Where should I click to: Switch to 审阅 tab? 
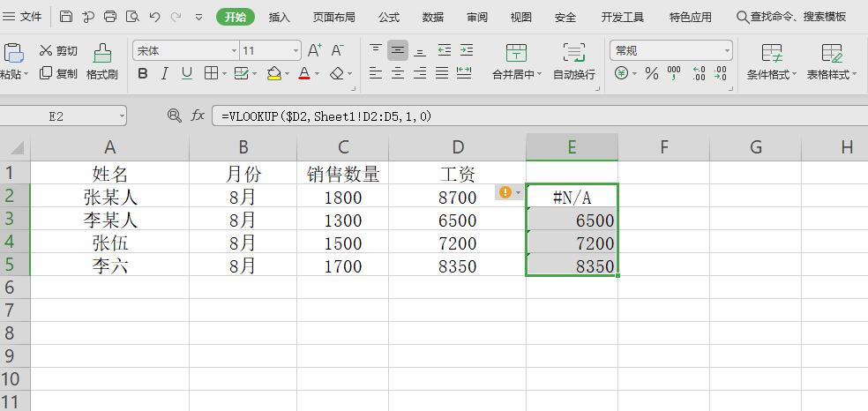click(x=477, y=17)
